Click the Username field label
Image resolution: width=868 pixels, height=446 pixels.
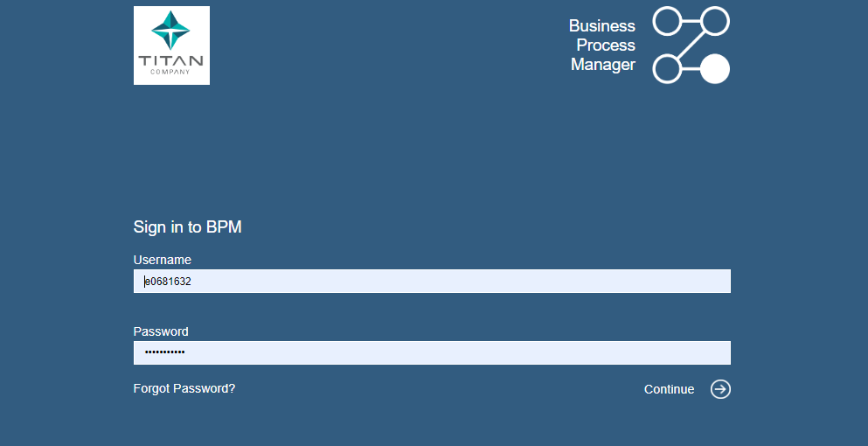click(163, 260)
